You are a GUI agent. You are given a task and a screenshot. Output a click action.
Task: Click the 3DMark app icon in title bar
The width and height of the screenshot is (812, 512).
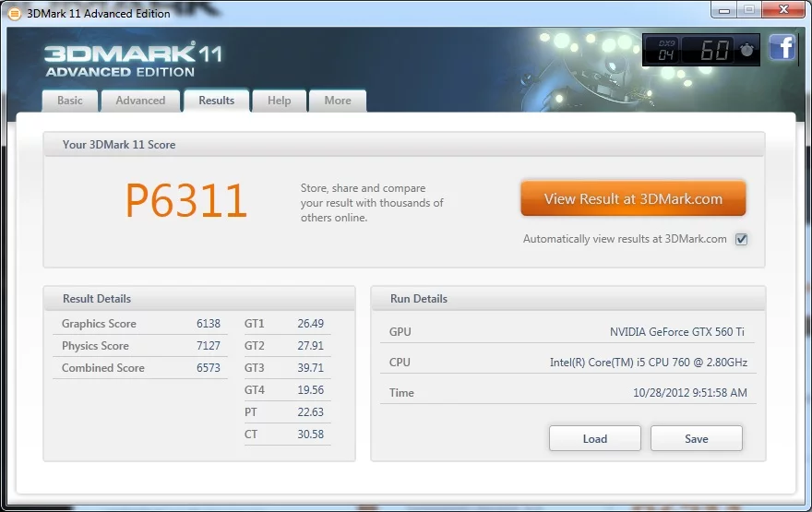tap(15, 14)
